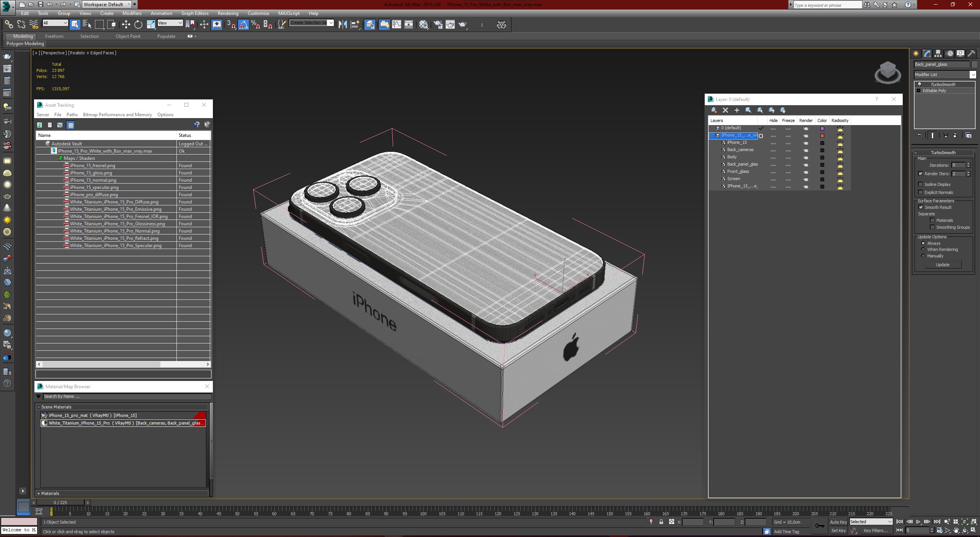Choose the Select and Move tool

[126, 24]
